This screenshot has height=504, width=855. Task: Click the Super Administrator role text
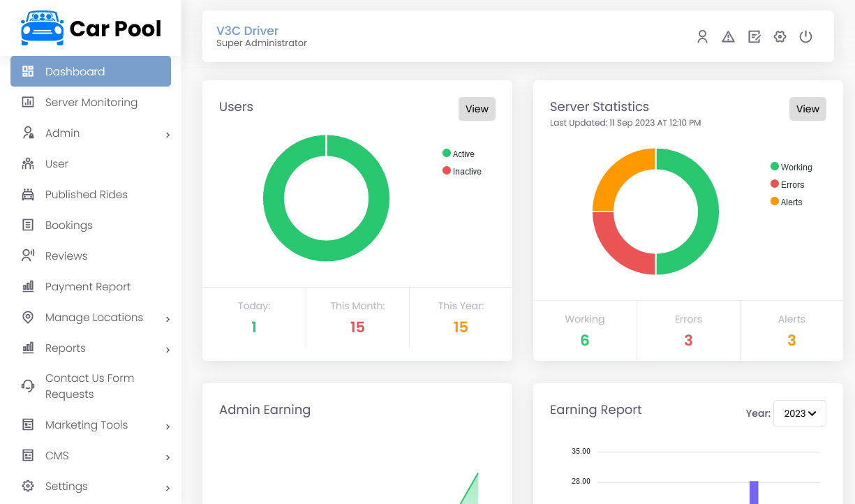262,43
